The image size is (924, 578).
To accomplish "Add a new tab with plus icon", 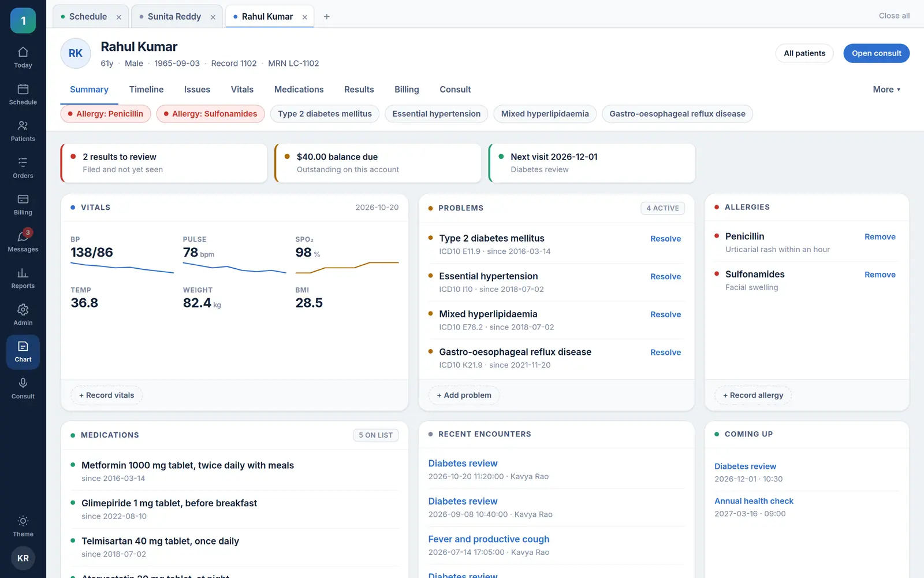I will click(x=327, y=17).
